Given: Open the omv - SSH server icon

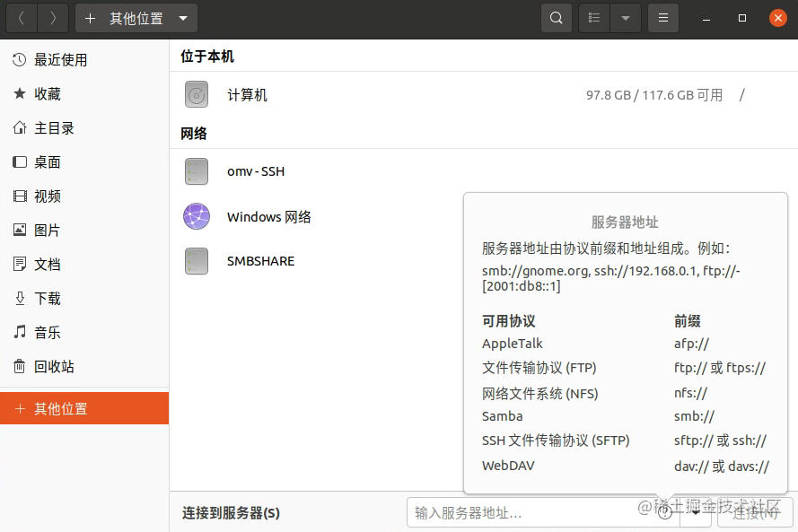Looking at the screenshot, I should (x=196, y=171).
